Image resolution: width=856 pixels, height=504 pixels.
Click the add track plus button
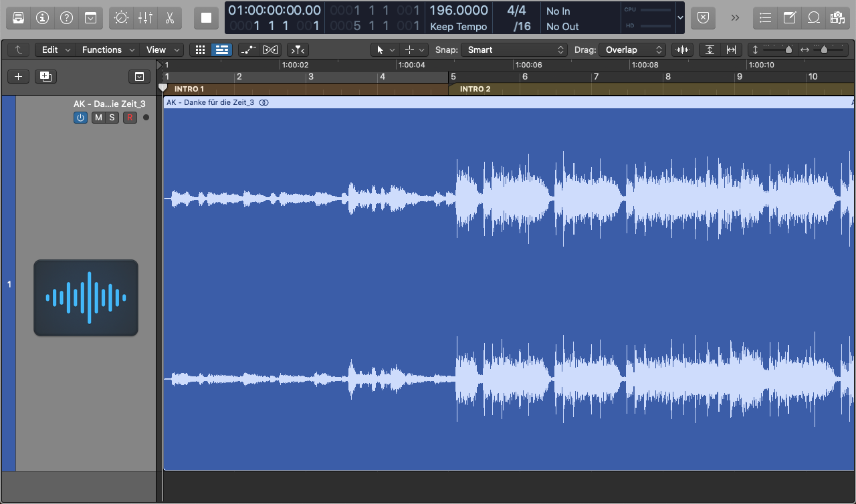click(x=18, y=76)
